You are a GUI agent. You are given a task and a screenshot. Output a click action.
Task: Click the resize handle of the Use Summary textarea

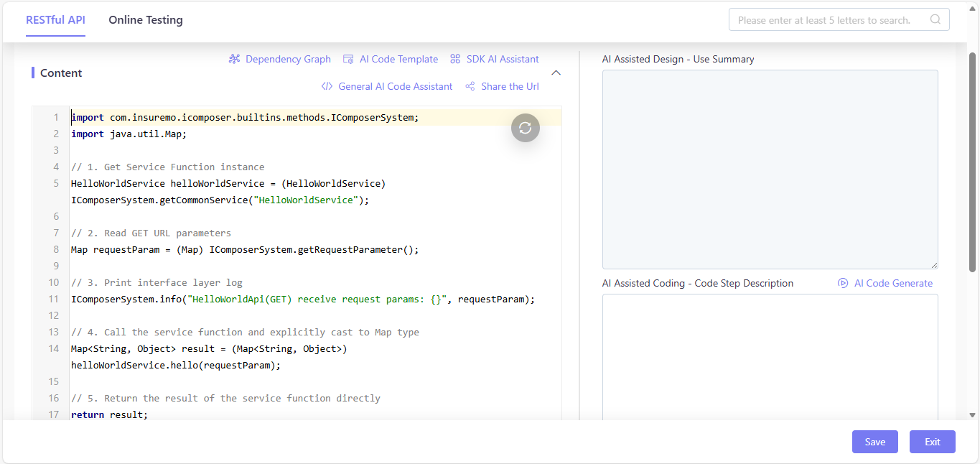click(x=934, y=265)
